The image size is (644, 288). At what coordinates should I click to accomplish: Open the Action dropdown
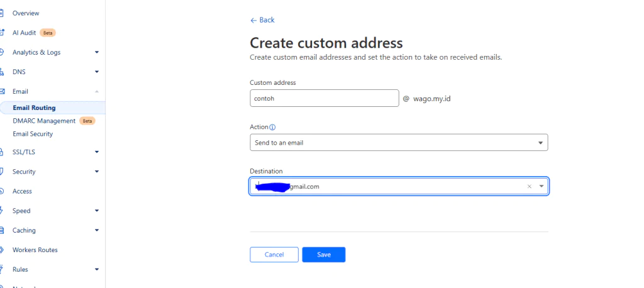(x=399, y=143)
